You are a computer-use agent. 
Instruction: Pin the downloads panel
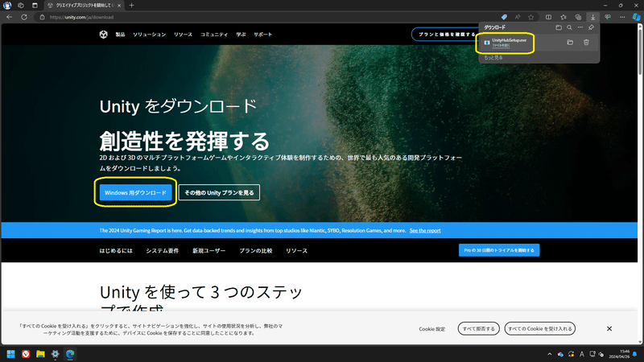click(591, 27)
